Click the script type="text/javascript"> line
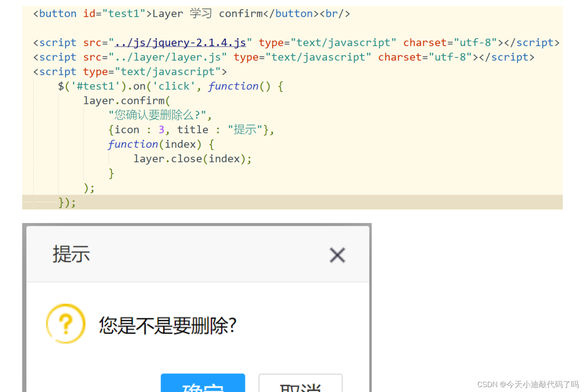 point(130,72)
